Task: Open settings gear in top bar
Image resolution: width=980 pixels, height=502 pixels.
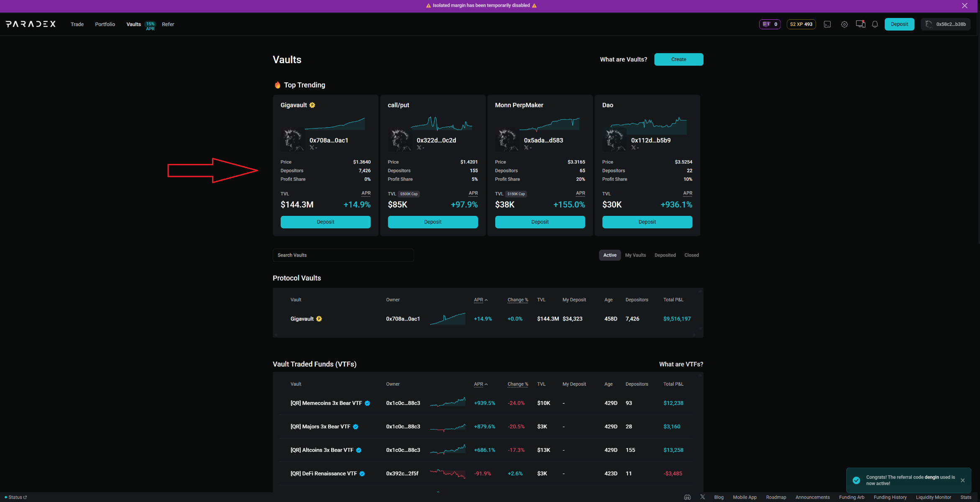Action: [x=844, y=24]
